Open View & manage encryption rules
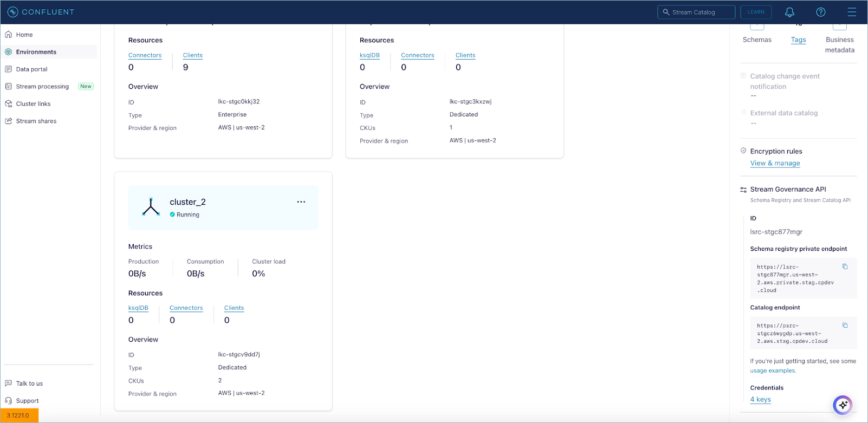This screenshot has height=423, width=868. tap(775, 163)
